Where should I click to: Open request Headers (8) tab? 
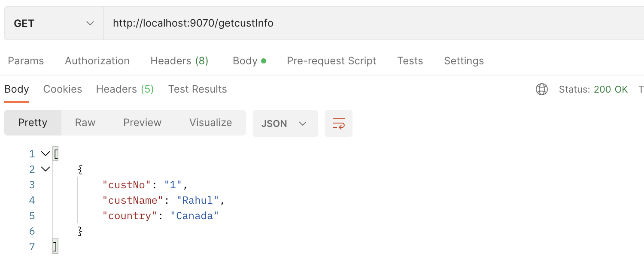[179, 61]
